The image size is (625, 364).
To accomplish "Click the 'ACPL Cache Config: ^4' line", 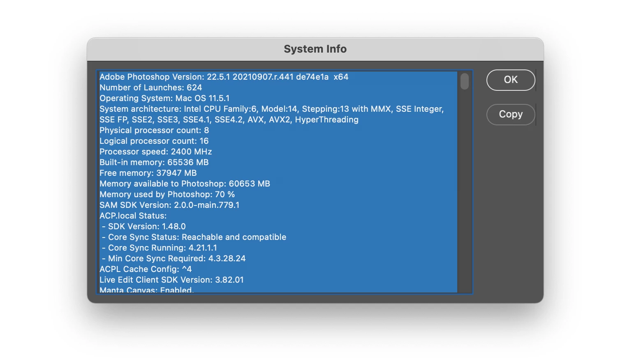I will coord(146,269).
